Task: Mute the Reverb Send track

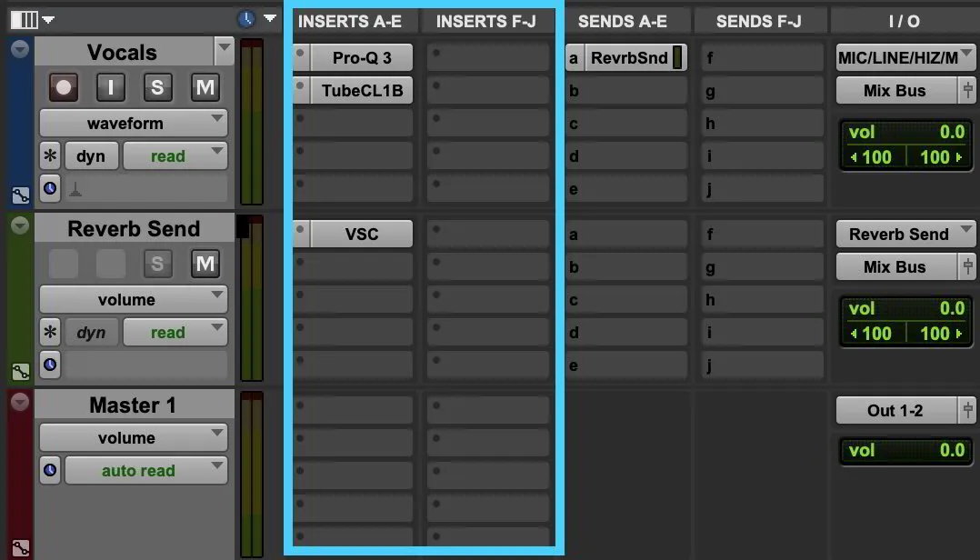Action: [205, 265]
